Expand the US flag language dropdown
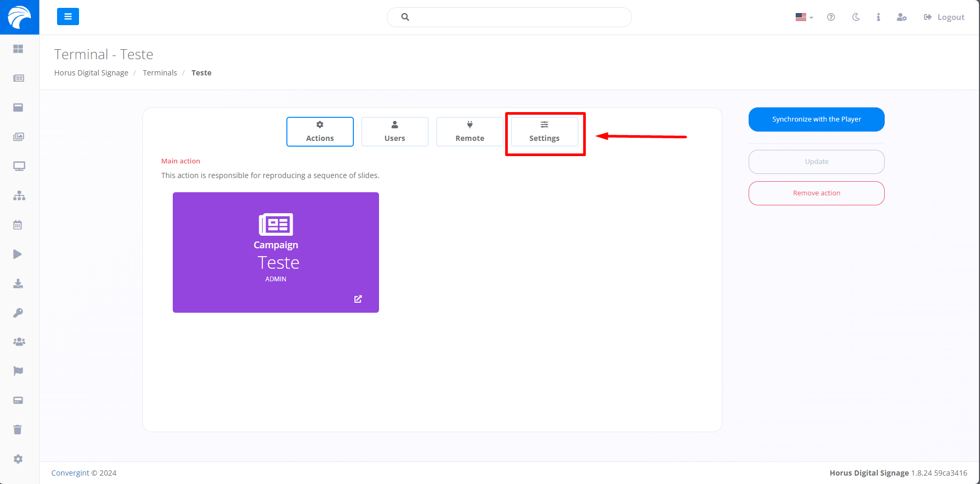Viewport: 980px width, 484px height. point(804,17)
